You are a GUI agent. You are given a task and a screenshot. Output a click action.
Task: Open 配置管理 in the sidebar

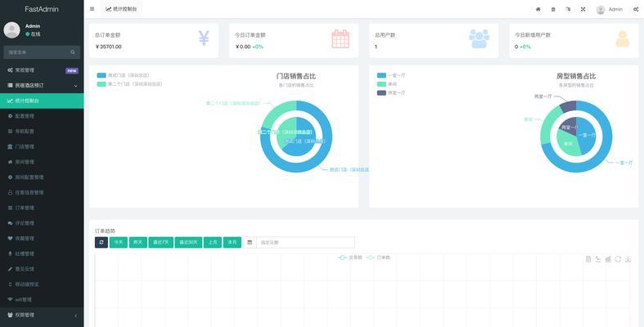(42, 116)
